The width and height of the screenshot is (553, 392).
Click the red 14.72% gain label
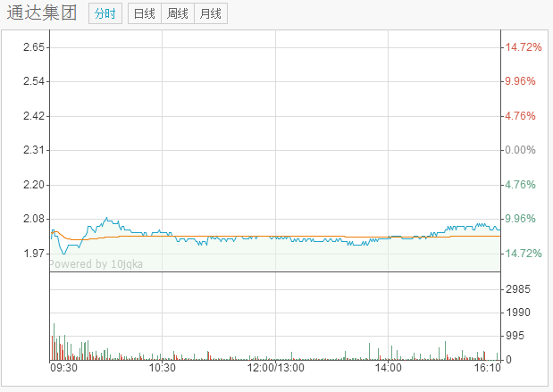[522, 47]
